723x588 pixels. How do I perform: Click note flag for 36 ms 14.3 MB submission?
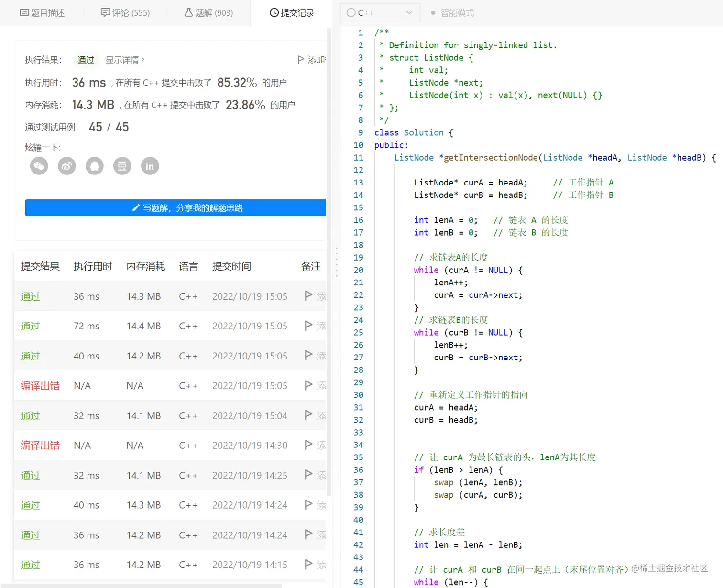pyautogui.click(x=308, y=296)
